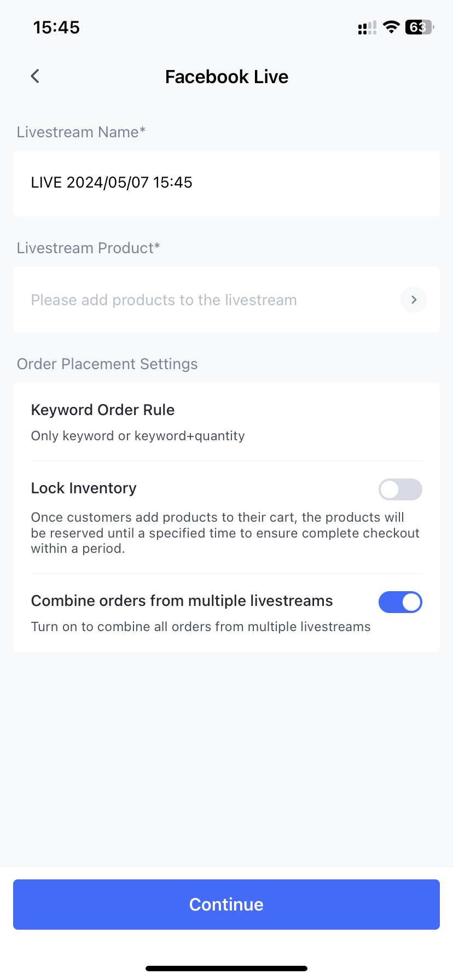Screen dimensions: 453x980
Task: Open the Keyword Order Rule setting
Action: (x=103, y=410)
